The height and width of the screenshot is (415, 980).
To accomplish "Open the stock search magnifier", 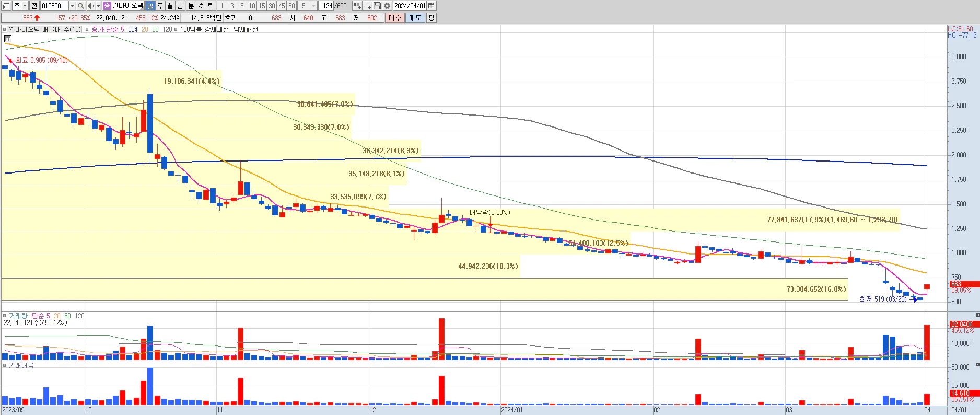I will click(x=81, y=6).
